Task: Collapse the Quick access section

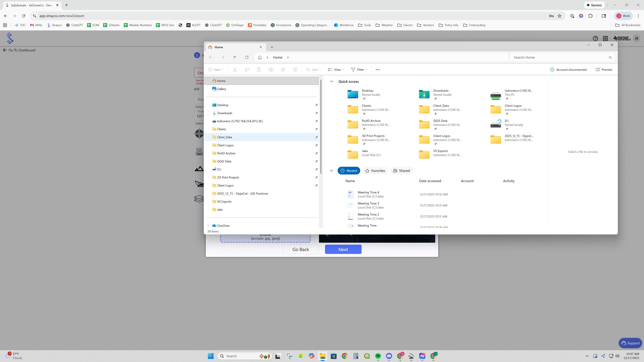Action: click(332, 81)
